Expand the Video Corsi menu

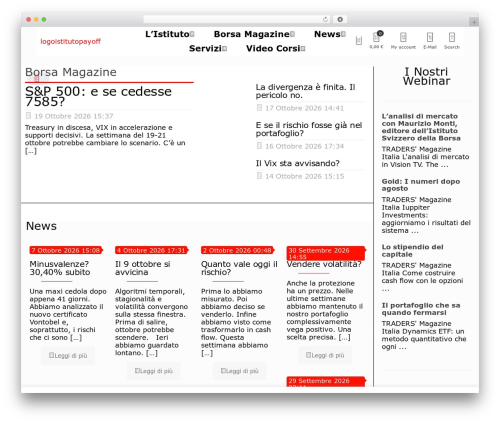[x=276, y=49]
